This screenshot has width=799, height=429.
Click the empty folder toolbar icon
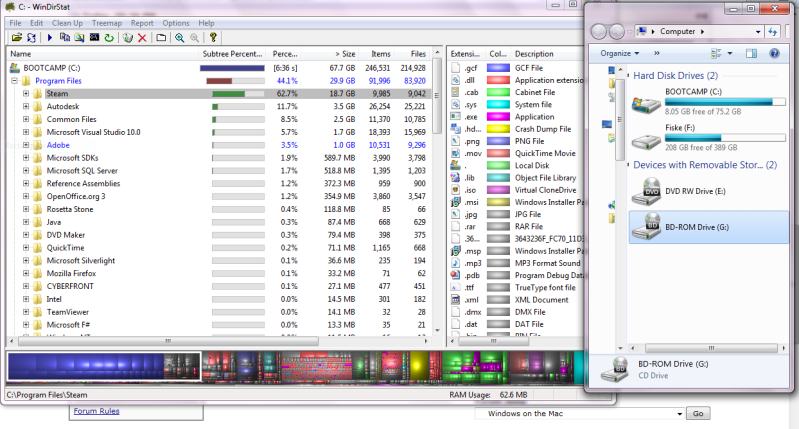tap(161, 38)
